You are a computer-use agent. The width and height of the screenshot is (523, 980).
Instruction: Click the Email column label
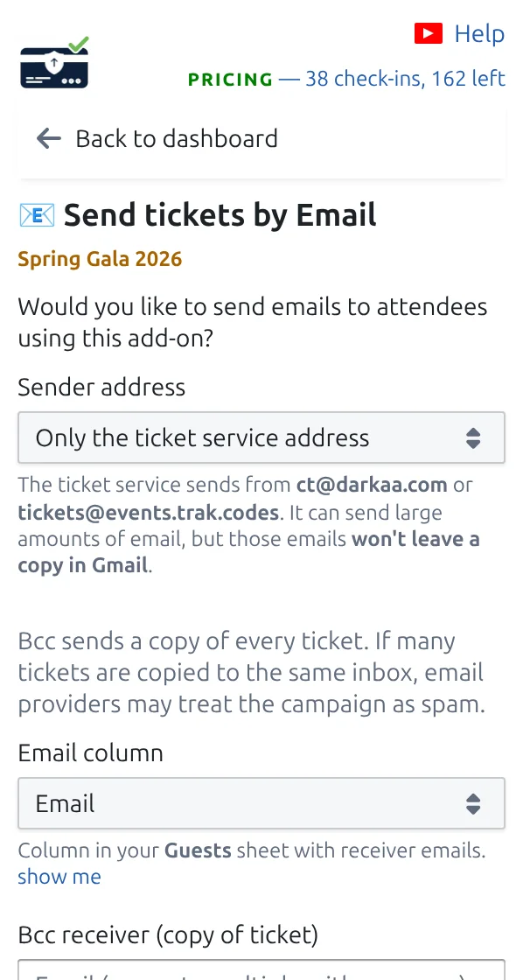(91, 752)
